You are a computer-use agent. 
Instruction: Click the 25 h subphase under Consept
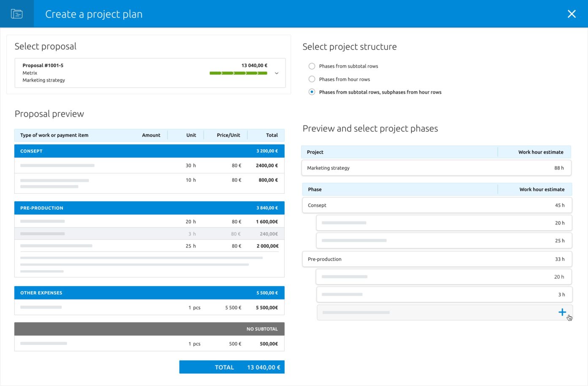(x=444, y=241)
